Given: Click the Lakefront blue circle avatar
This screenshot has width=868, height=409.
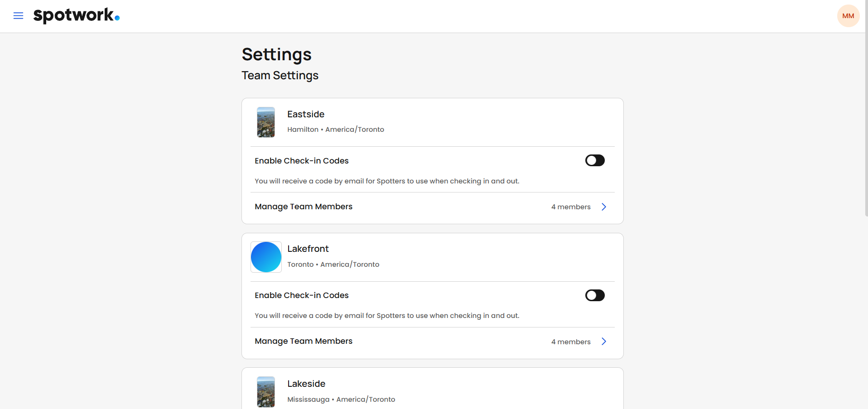Looking at the screenshot, I should (x=266, y=257).
